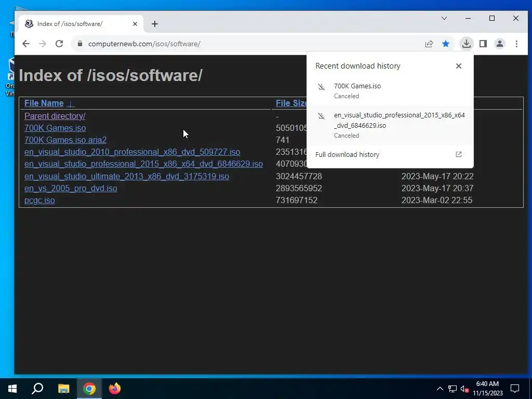Download en_visual_studio_2010_professional iso
Viewport: 532px width, 399px height.
pyautogui.click(x=132, y=152)
